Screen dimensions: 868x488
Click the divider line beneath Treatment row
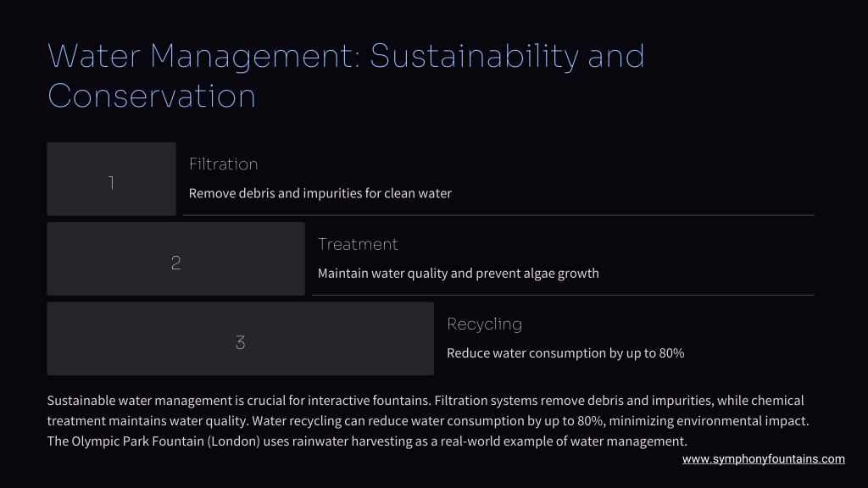pyautogui.click(x=563, y=295)
